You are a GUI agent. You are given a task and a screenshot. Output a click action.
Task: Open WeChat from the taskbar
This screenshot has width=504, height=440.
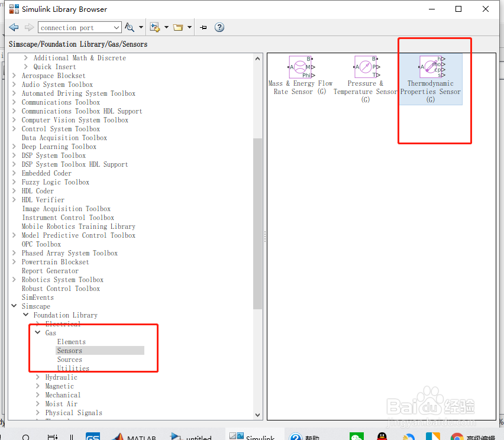(x=357, y=436)
